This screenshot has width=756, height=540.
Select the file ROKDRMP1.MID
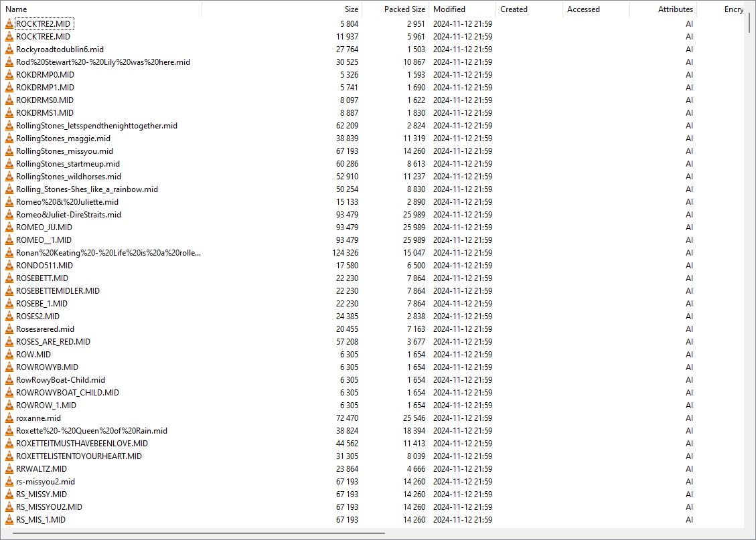45,88
